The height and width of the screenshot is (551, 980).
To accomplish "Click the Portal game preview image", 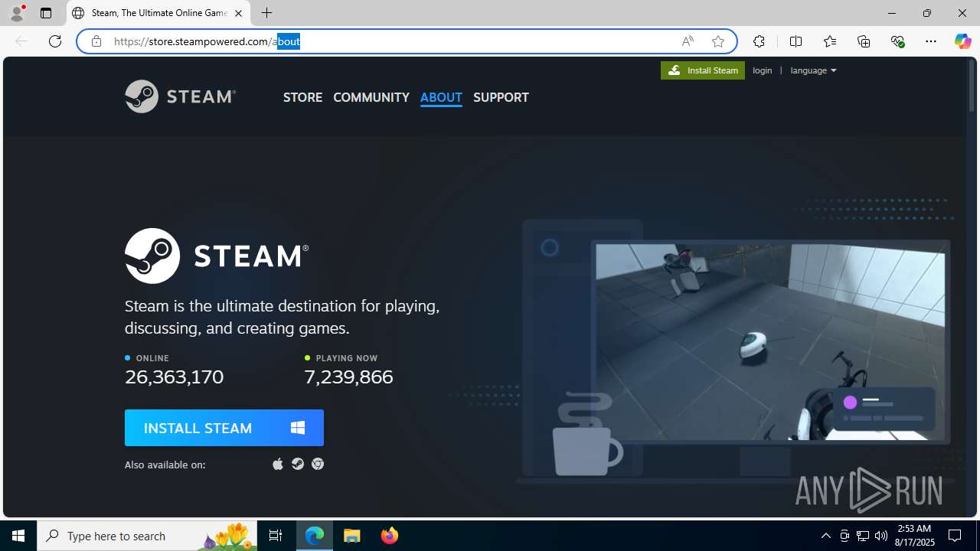I will (x=770, y=342).
